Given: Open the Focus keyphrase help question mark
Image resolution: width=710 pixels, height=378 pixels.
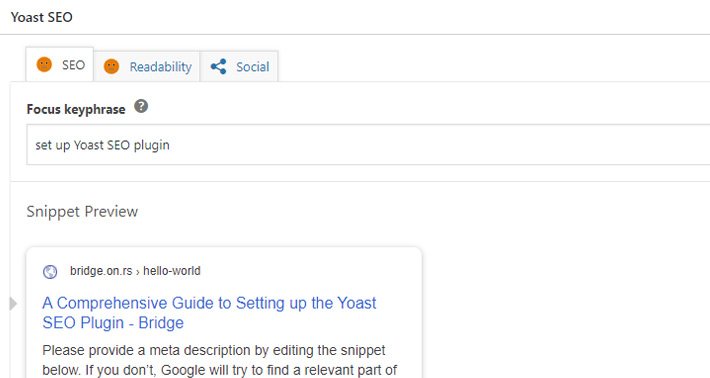Looking at the screenshot, I should 141,106.
